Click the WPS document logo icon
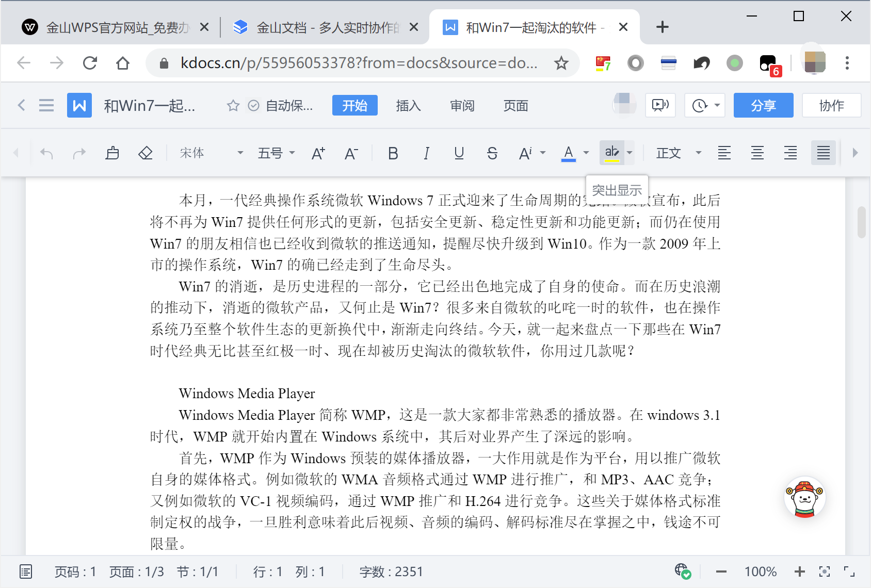 (x=79, y=106)
